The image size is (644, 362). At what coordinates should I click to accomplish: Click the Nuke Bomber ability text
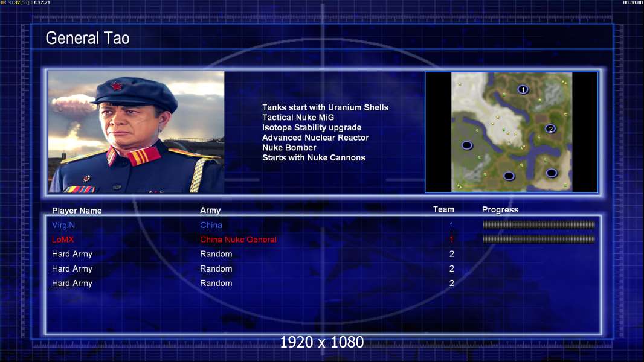click(x=289, y=148)
